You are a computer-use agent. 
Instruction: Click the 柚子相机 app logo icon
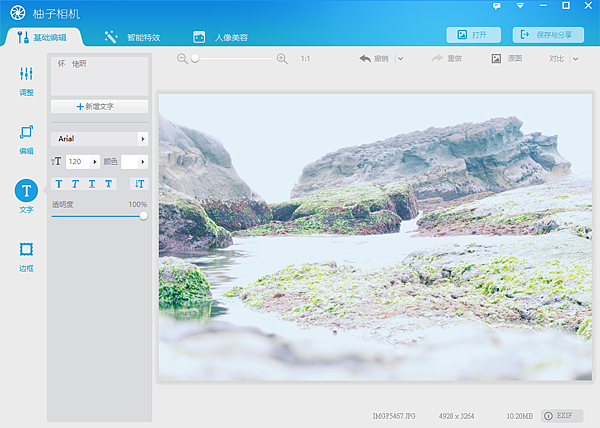pyautogui.click(x=18, y=13)
